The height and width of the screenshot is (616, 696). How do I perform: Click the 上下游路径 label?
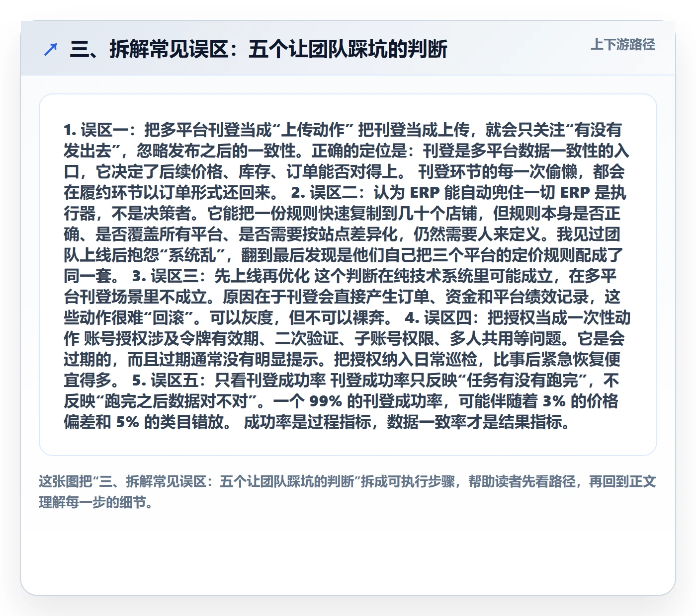(x=623, y=45)
